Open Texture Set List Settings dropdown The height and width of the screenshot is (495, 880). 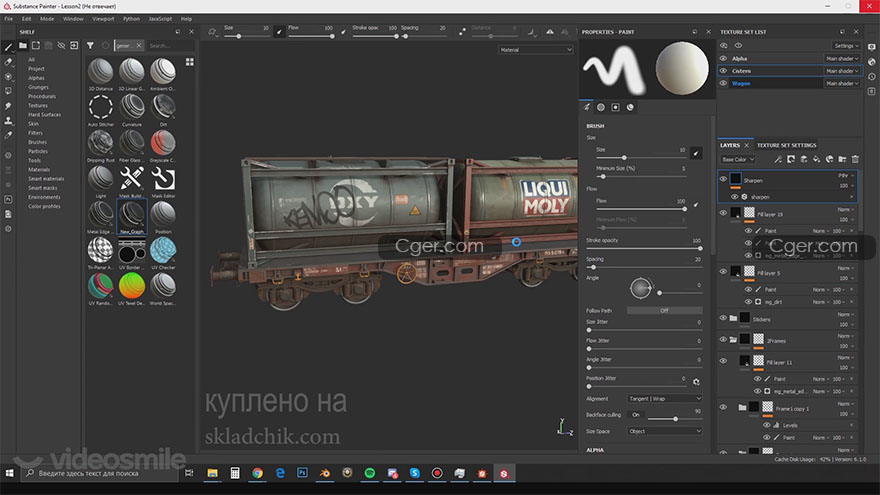click(x=846, y=45)
